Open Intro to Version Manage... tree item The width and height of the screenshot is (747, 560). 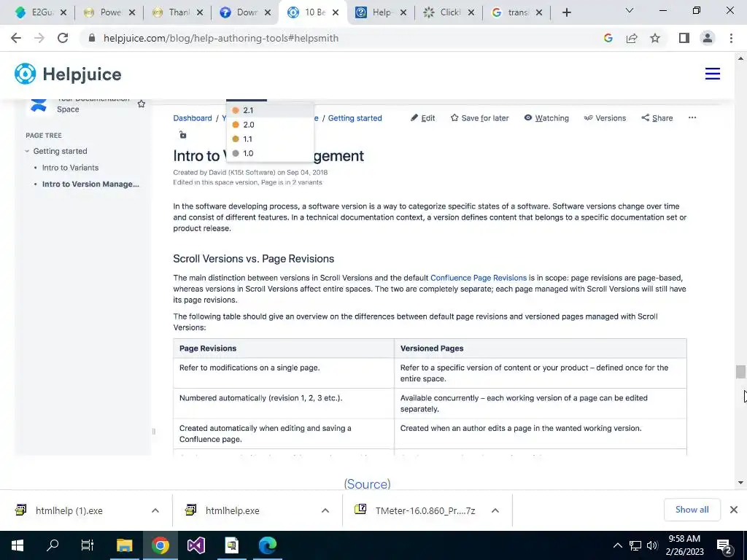point(90,184)
